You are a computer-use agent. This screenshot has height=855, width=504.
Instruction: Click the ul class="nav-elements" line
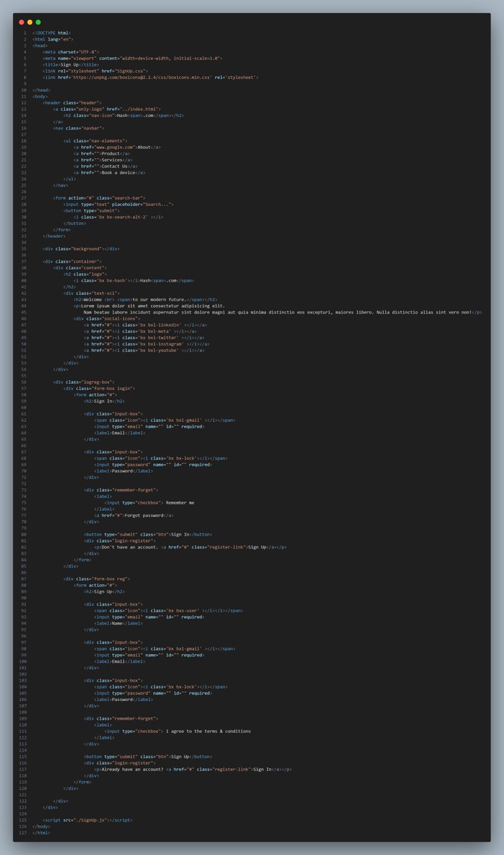[x=95, y=141]
